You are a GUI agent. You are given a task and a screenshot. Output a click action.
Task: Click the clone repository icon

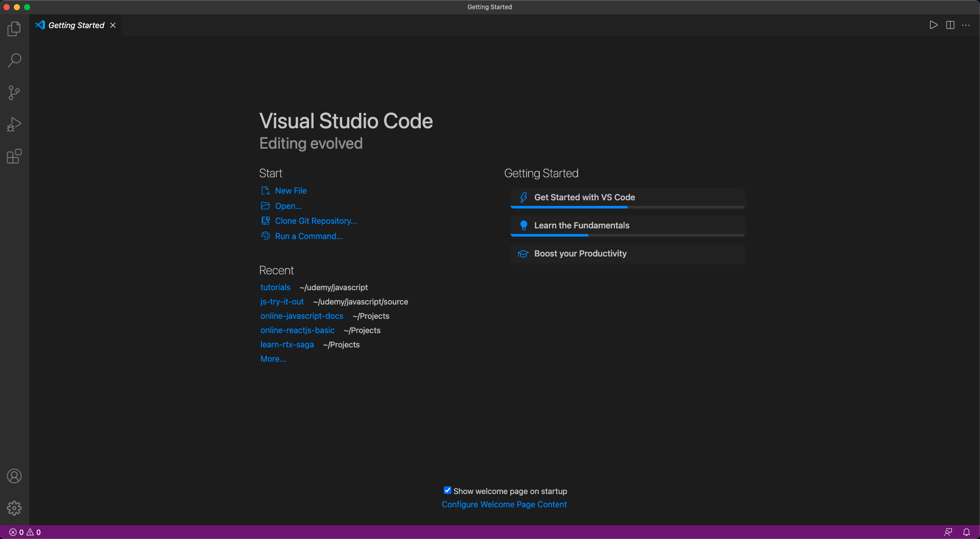(x=266, y=221)
